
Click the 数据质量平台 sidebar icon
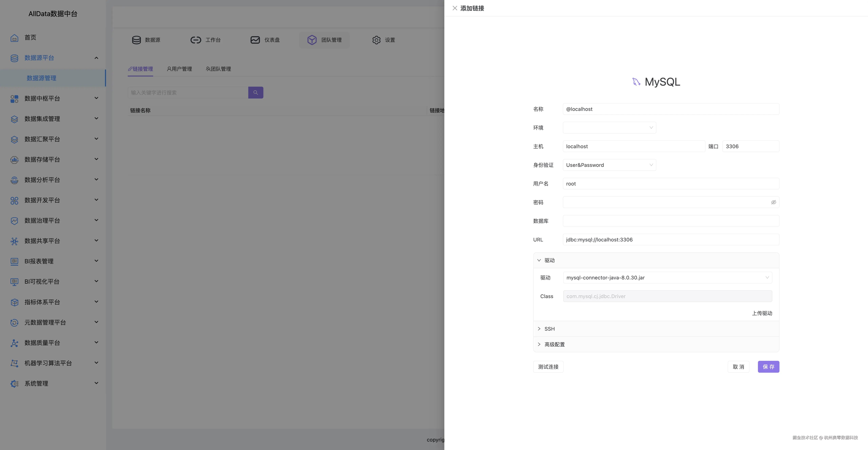(14, 343)
